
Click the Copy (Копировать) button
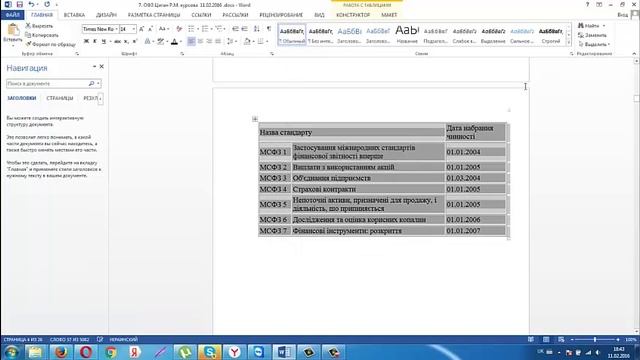42,35
